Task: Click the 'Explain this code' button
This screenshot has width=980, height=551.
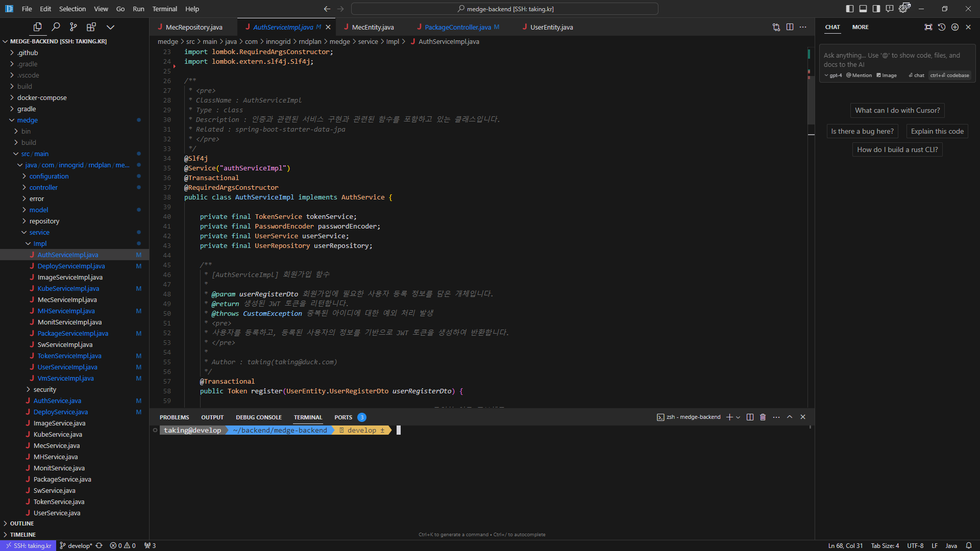Action: 936,131
